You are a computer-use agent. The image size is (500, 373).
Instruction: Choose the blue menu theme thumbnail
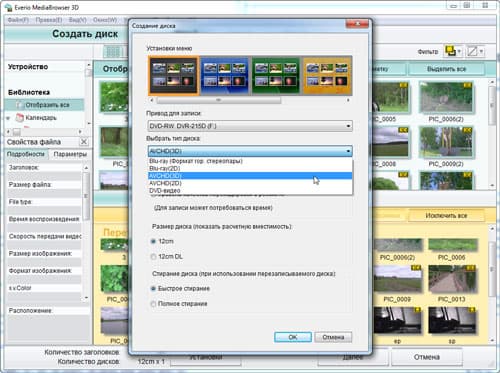coord(225,76)
